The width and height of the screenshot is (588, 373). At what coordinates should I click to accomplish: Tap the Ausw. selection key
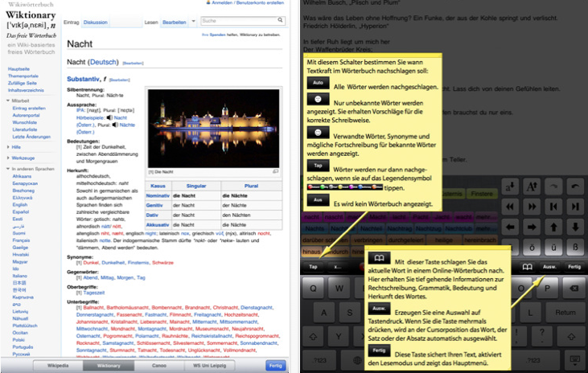pos(550,266)
